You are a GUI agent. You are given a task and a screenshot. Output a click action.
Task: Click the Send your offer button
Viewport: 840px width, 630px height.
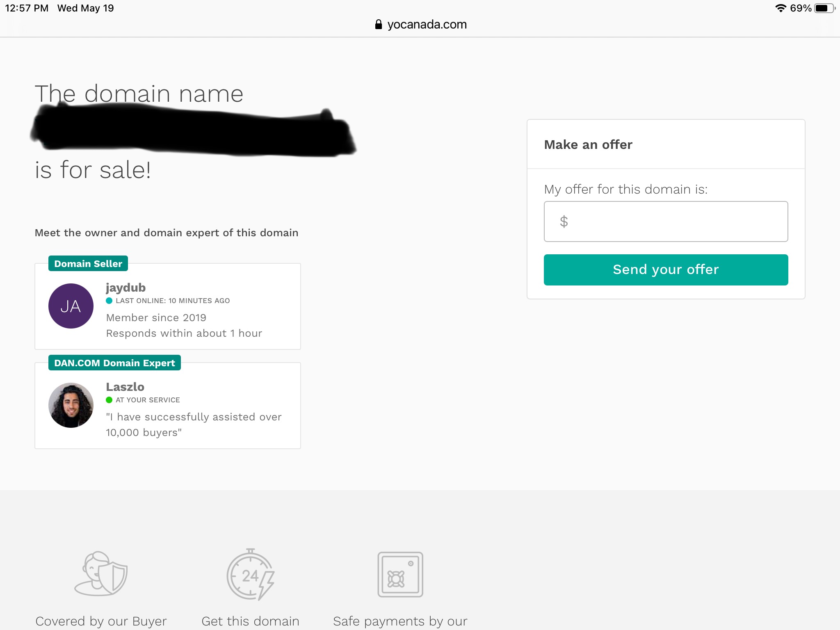666,270
